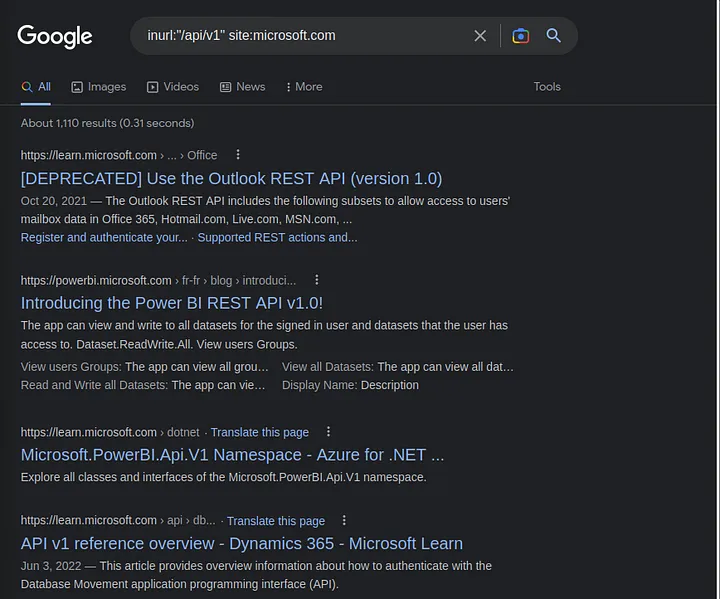This screenshot has height=599, width=720.
Task: Open Introducing the Power BI REST API link
Action: coord(171,303)
